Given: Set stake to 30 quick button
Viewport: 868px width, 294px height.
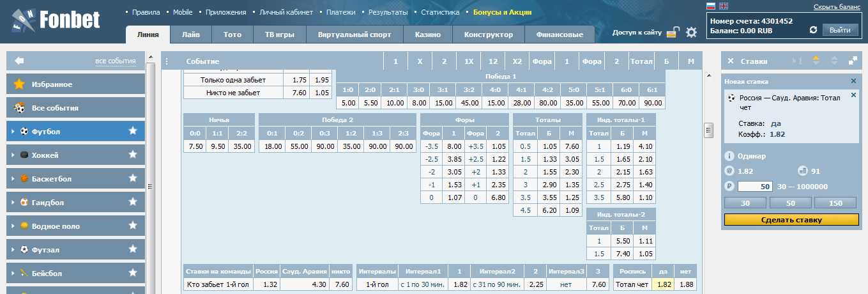Looking at the screenshot, I should click(744, 203).
